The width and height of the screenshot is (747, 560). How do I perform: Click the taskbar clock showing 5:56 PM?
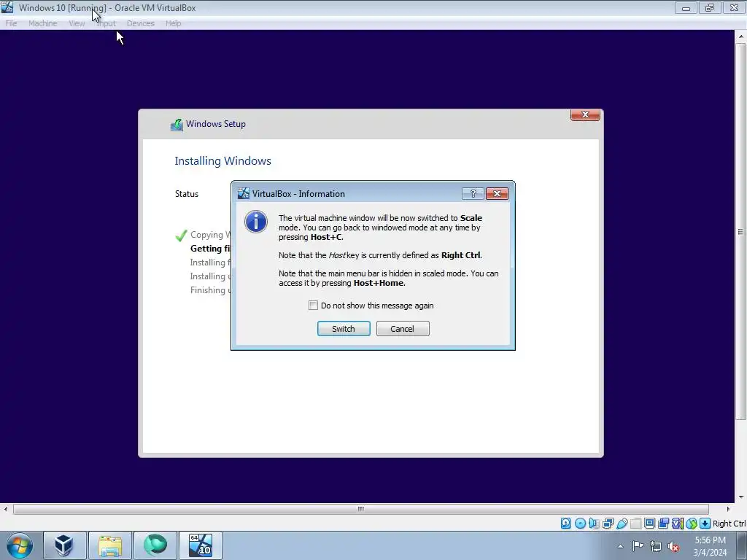710,545
